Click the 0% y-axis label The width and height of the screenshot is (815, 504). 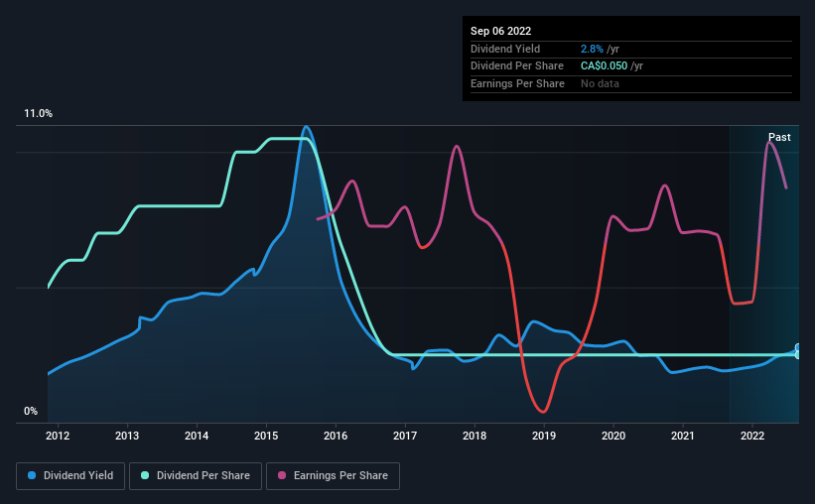point(31,411)
